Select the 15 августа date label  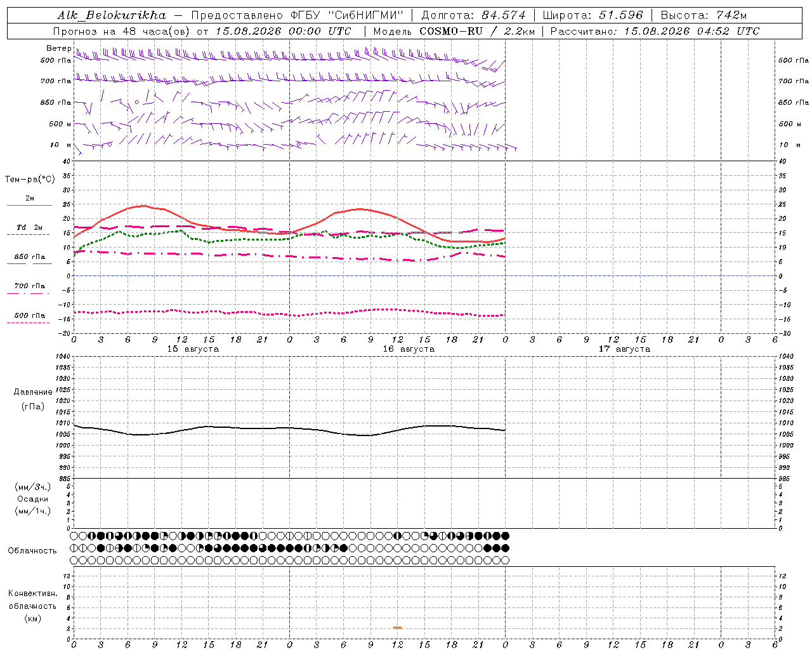[193, 349]
